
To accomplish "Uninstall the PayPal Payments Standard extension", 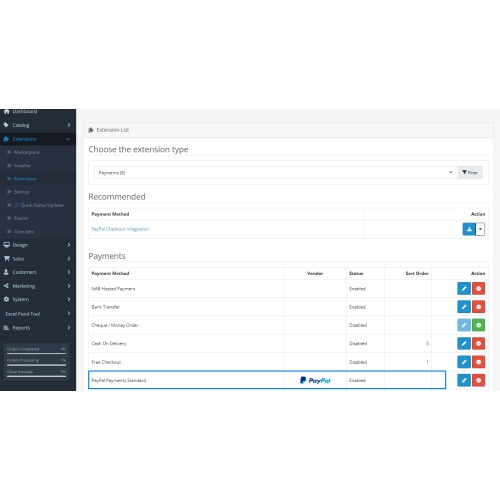I will pyautogui.click(x=478, y=380).
